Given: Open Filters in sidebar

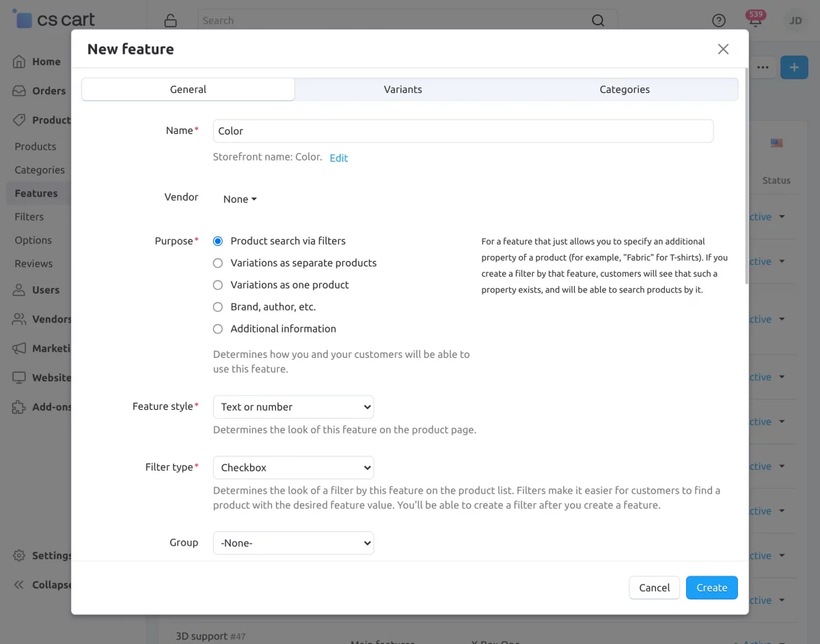Looking at the screenshot, I should 29,216.
